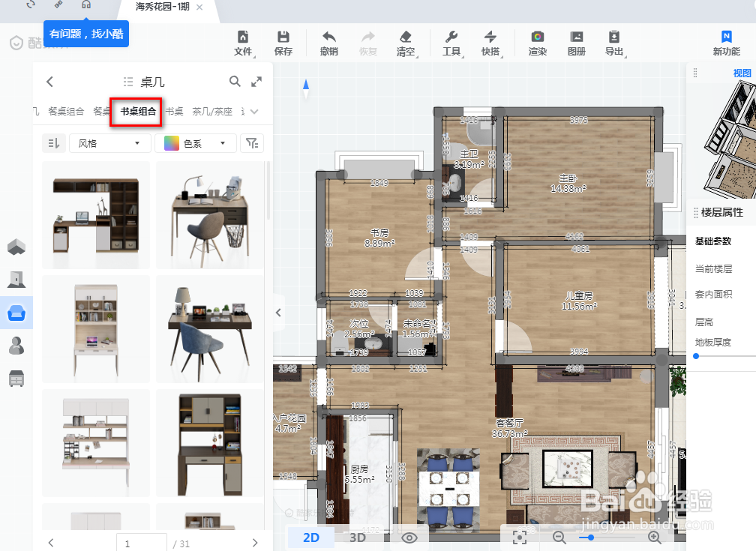Pick dark desk with blue chair thumbnail
This screenshot has width=756, height=551.
(210, 329)
